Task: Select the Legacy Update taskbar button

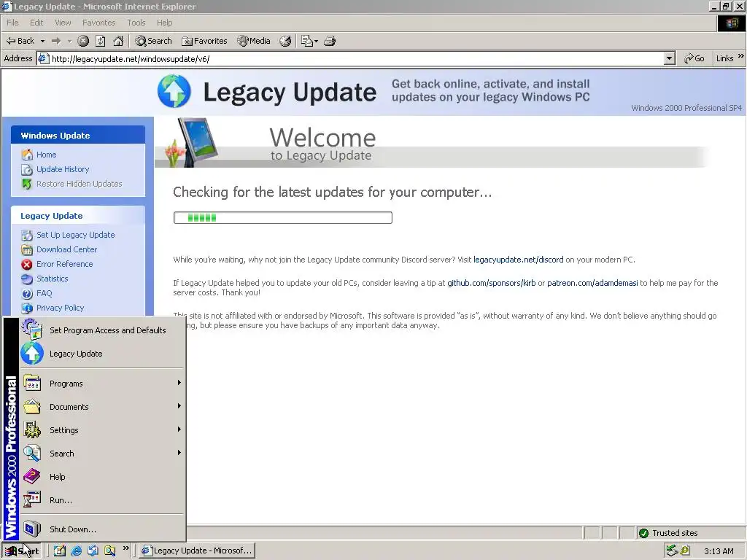Action: (x=197, y=551)
